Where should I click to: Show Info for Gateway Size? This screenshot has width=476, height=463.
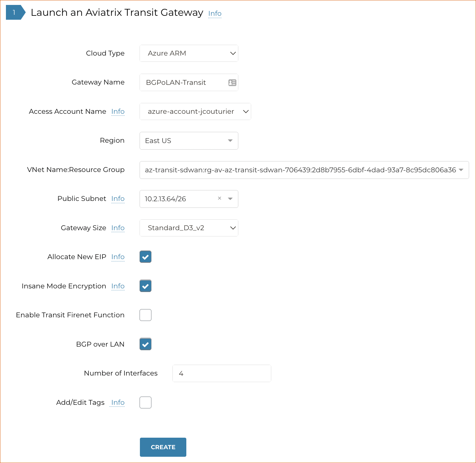(118, 228)
